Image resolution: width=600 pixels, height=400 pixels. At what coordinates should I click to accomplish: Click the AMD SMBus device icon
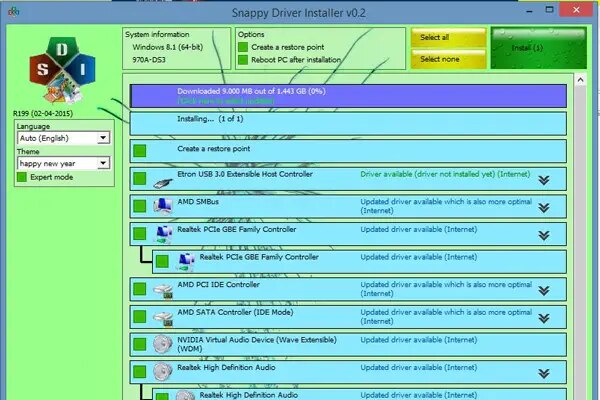coord(163,206)
